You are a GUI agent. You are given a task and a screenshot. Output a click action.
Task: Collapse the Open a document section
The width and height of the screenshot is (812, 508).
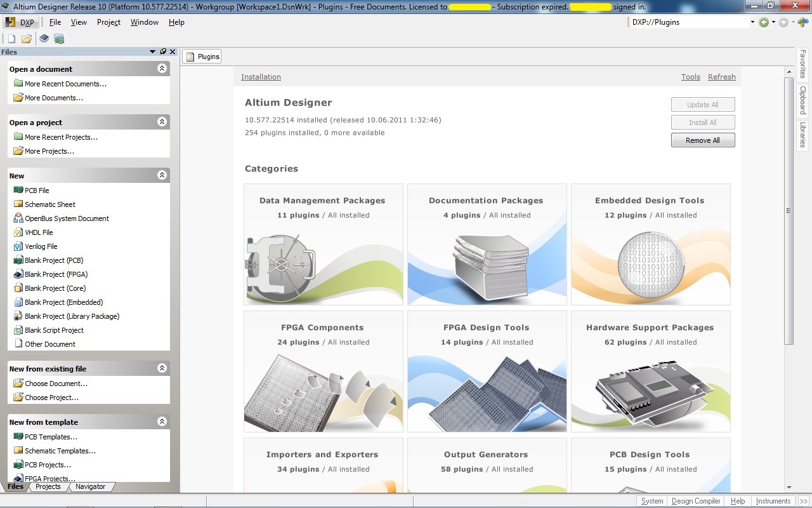(x=162, y=69)
